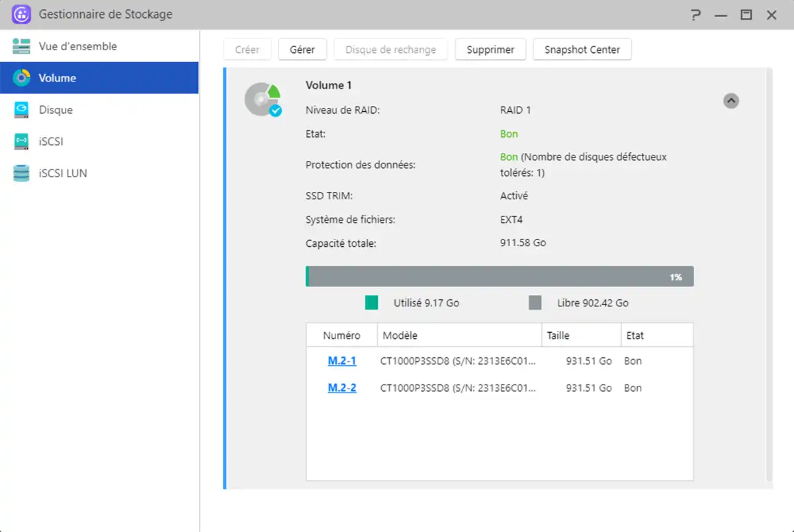The width and height of the screenshot is (794, 532).
Task: Click the Volume 1 disk status icon
Action: pos(263,99)
